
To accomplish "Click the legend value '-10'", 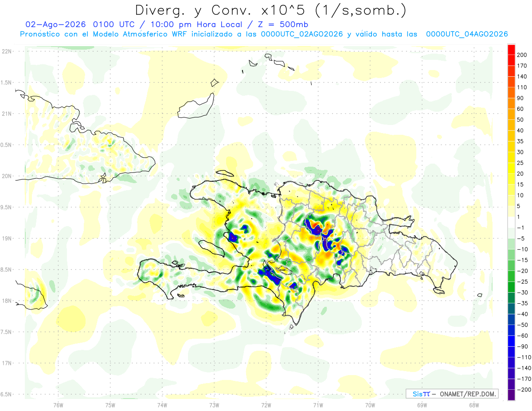I will pyautogui.click(x=522, y=249).
